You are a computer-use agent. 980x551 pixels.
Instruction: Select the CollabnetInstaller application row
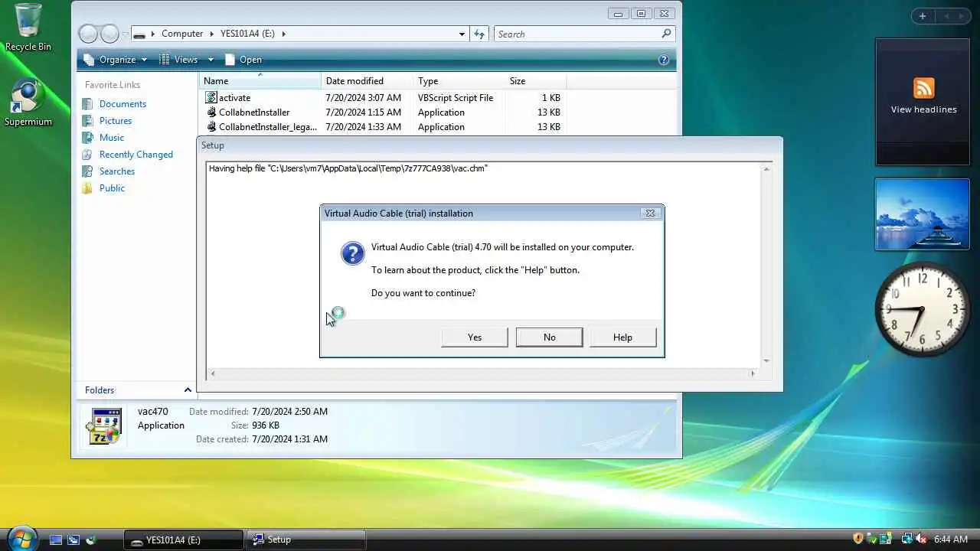click(x=383, y=112)
